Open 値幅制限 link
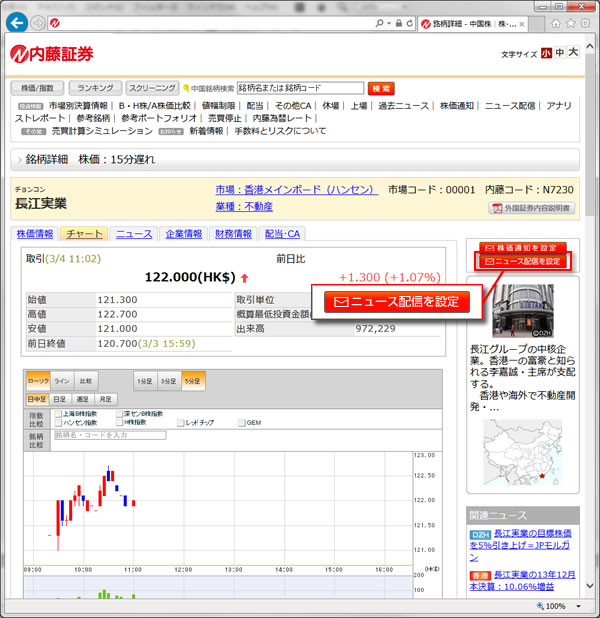 [x=218, y=106]
